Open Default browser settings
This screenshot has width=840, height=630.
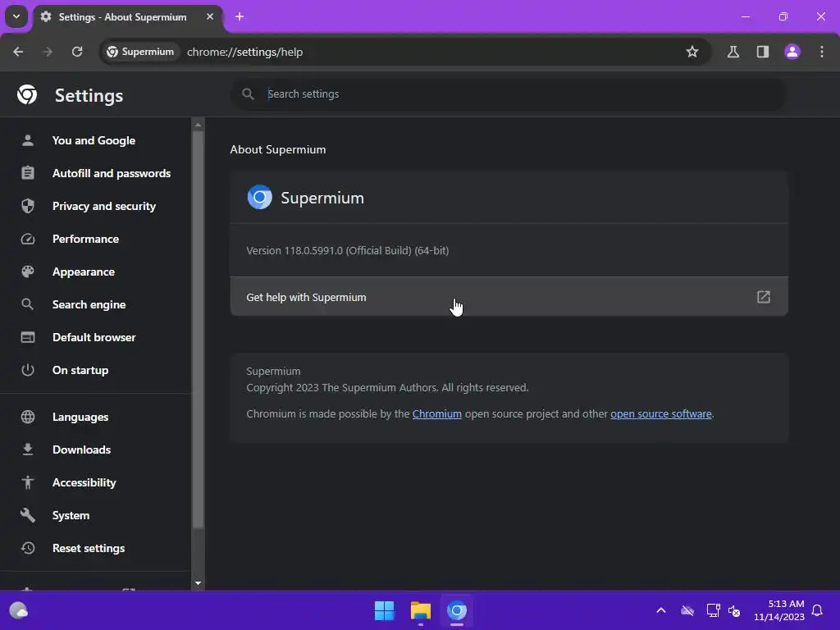point(95,337)
